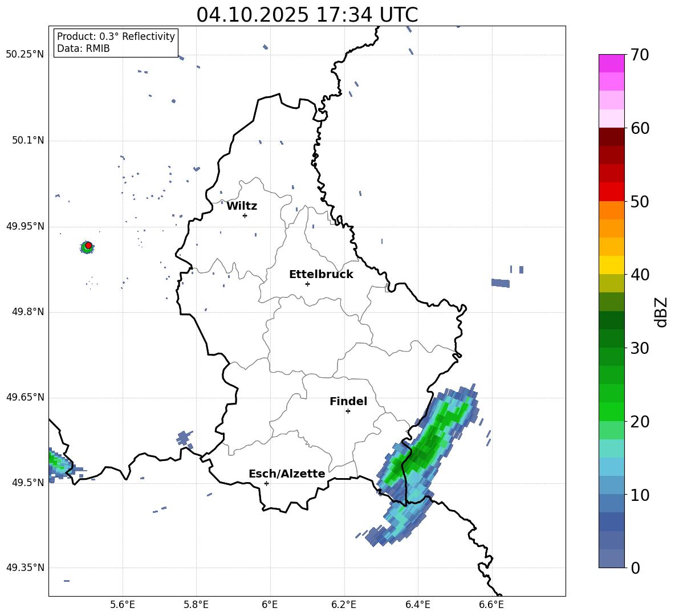Pick the light green swatch just below 20 dBZ
The width and height of the screenshot is (675, 616).
point(611,430)
